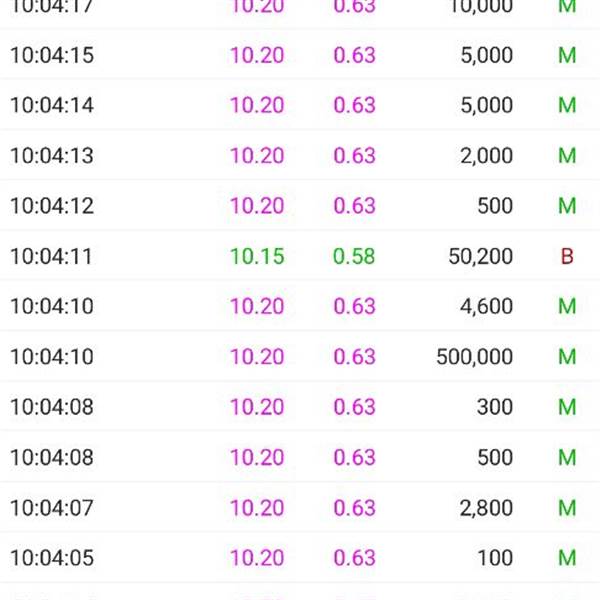Click the M marker on the 500,000 row
Screen dimensions: 600x600
click(x=567, y=357)
